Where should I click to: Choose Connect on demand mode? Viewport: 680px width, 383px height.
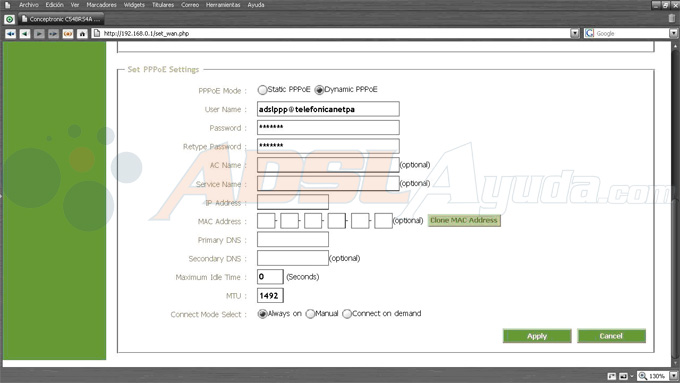347,314
